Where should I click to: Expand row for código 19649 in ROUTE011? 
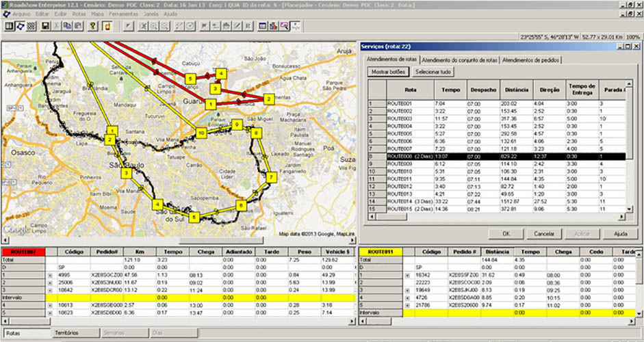[407, 290]
